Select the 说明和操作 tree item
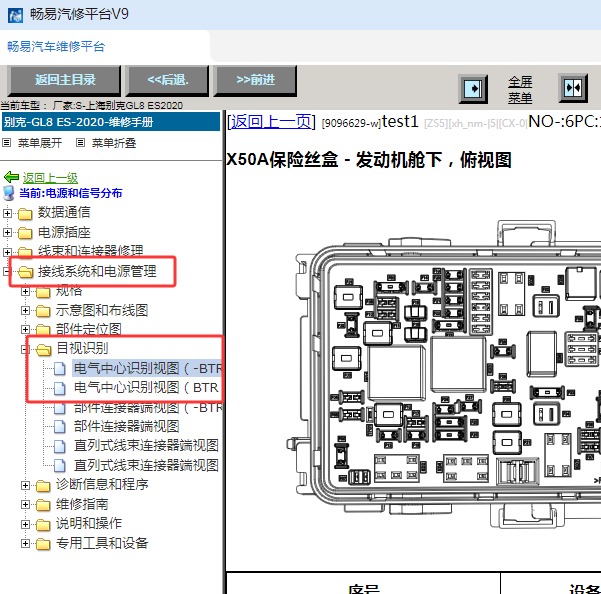Image resolution: width=601 pixels, height=594 pixels. click(x=89, y=523)
